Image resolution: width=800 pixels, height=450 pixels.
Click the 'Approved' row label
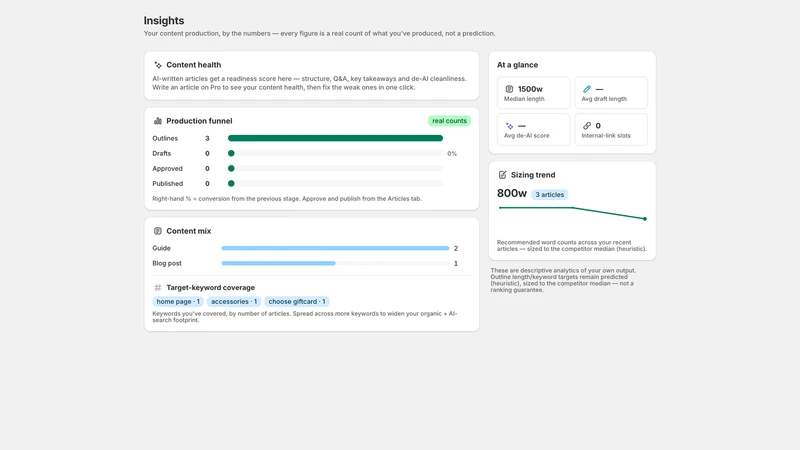(167, 168)
